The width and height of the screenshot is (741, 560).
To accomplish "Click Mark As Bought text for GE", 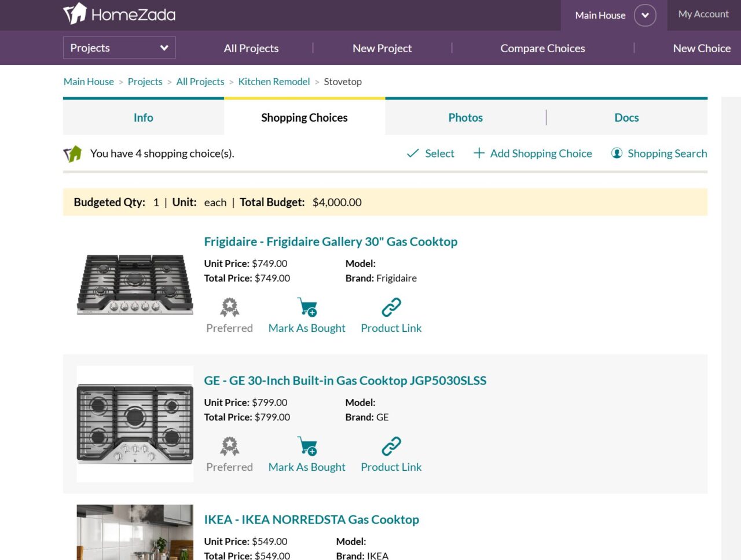I will pyautogui.click(x=307, y=467).
